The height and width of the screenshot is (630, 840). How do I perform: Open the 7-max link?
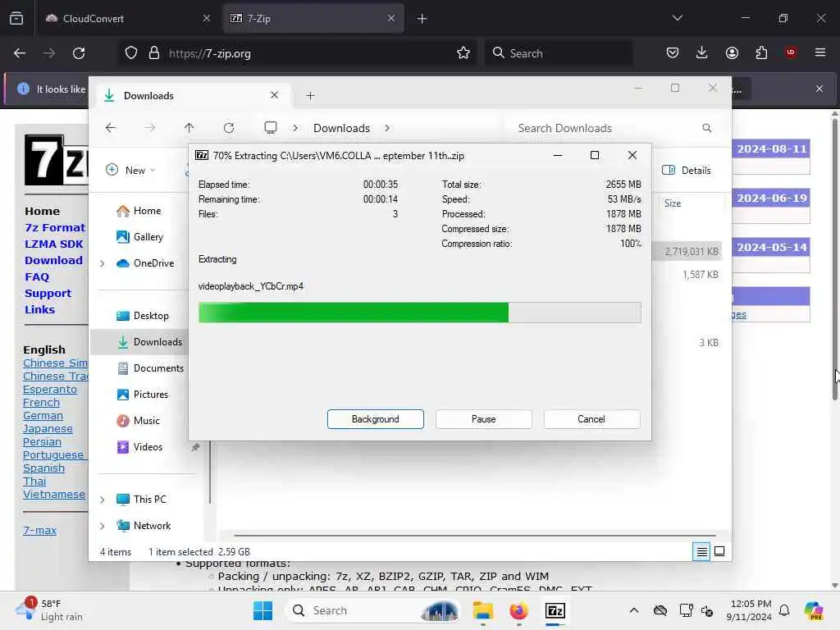[x=39, y=531]
